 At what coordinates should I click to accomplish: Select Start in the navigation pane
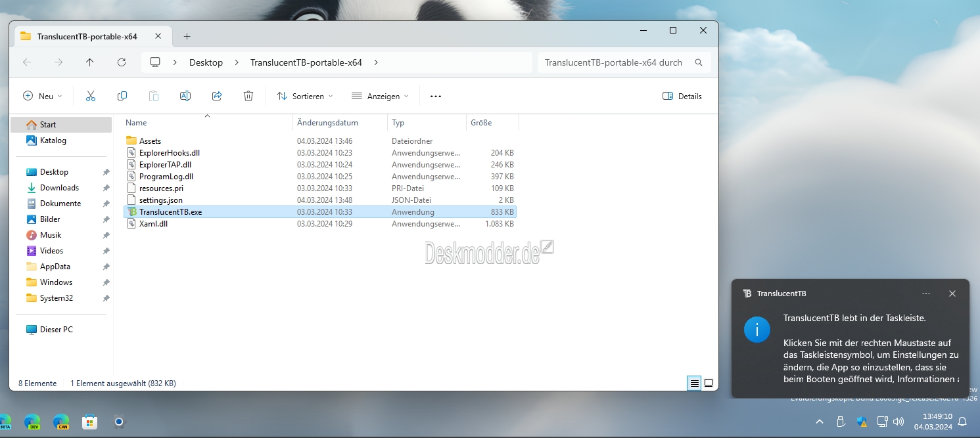[x=61, y=125]
